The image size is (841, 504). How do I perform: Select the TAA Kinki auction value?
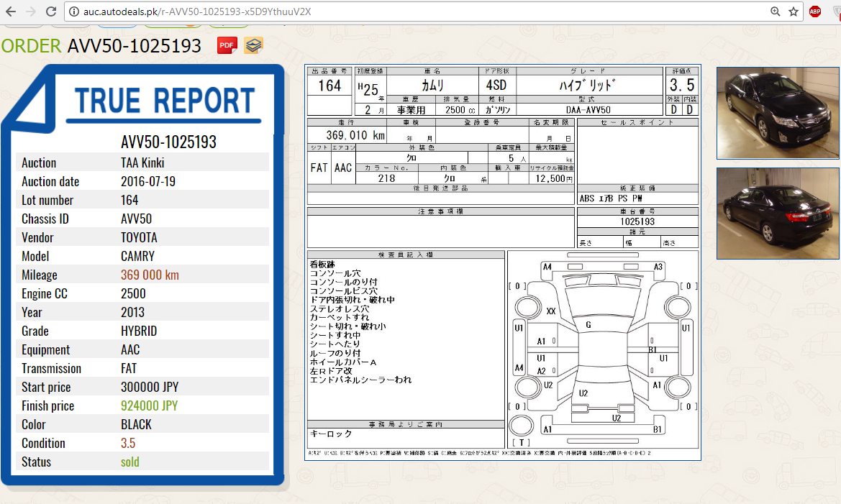pyautogui.click(x=142, y=163)
